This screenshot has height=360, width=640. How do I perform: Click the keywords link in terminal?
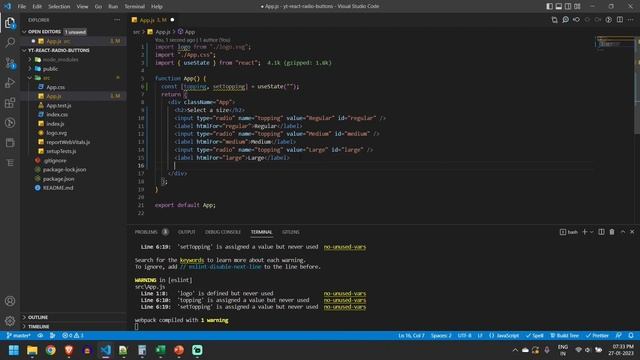pos(191,260)
